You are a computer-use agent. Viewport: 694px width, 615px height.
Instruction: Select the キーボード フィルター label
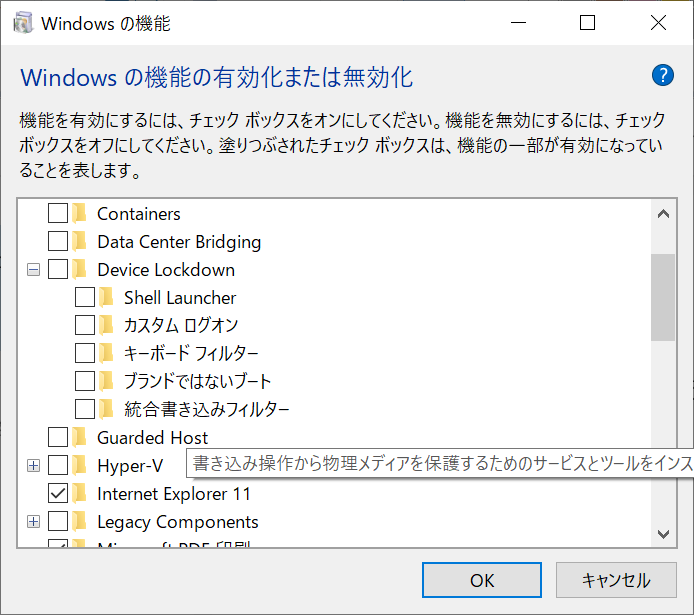[191, 354]
